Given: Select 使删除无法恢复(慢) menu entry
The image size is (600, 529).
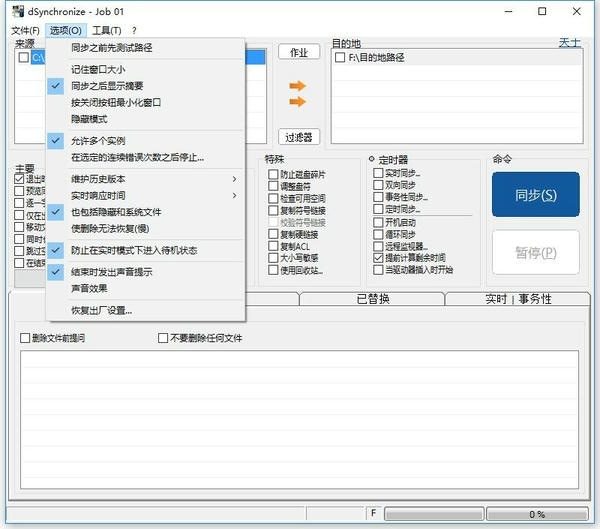Looking at the screenshot, I should (x=145, y=229).
